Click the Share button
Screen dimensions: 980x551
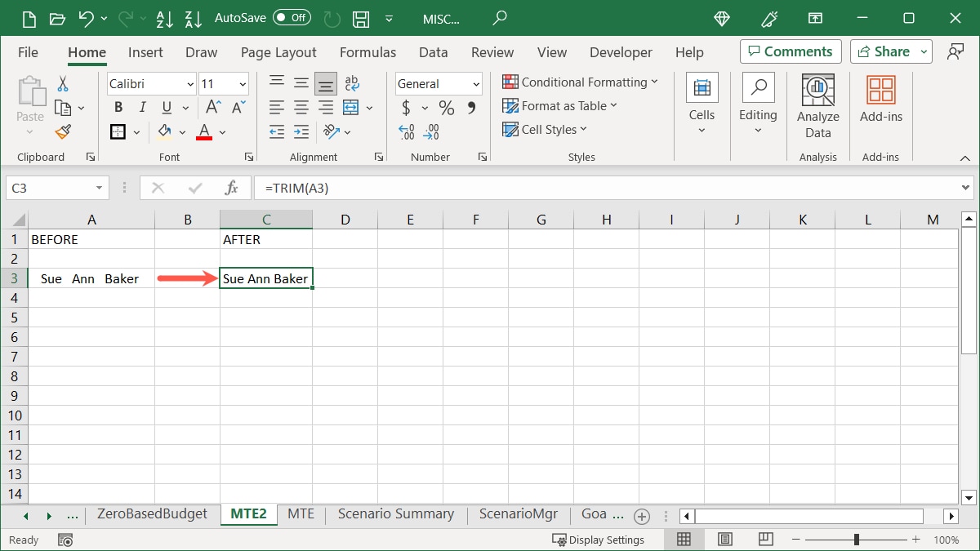886,51
